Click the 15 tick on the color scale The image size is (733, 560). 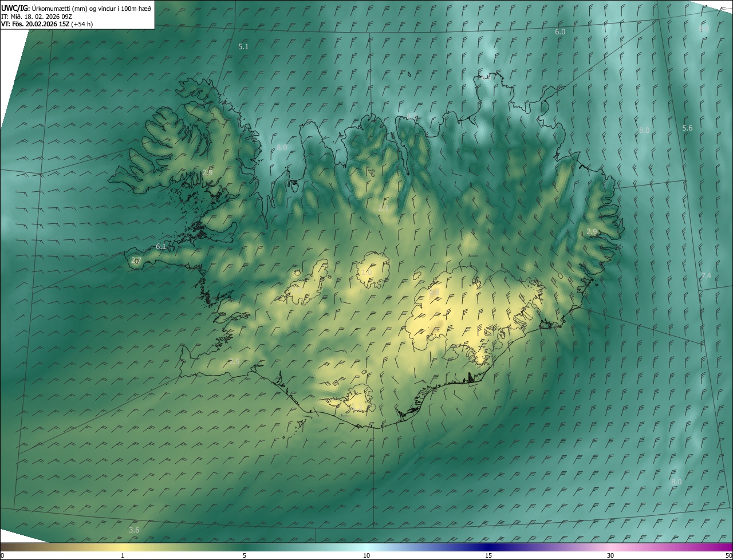(488, 555)
